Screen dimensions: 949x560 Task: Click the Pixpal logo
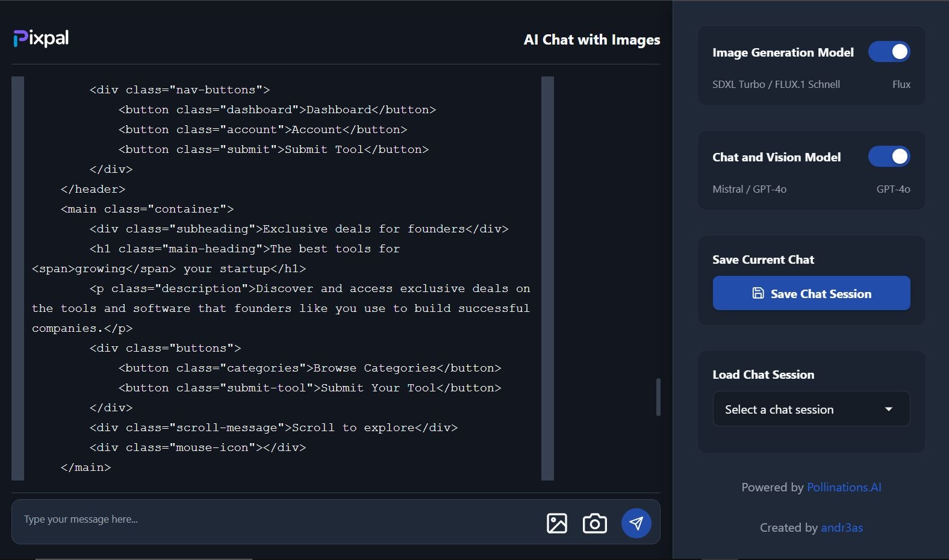coord(41,39)
